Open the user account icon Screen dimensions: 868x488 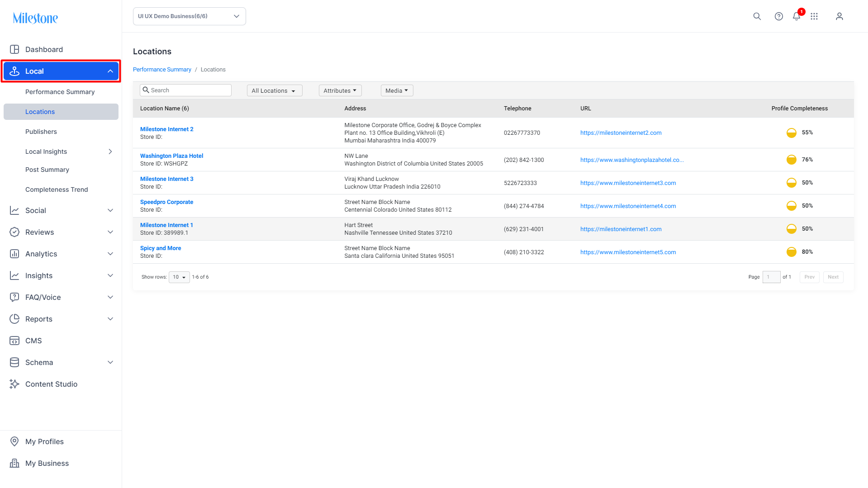click(840, 16)
